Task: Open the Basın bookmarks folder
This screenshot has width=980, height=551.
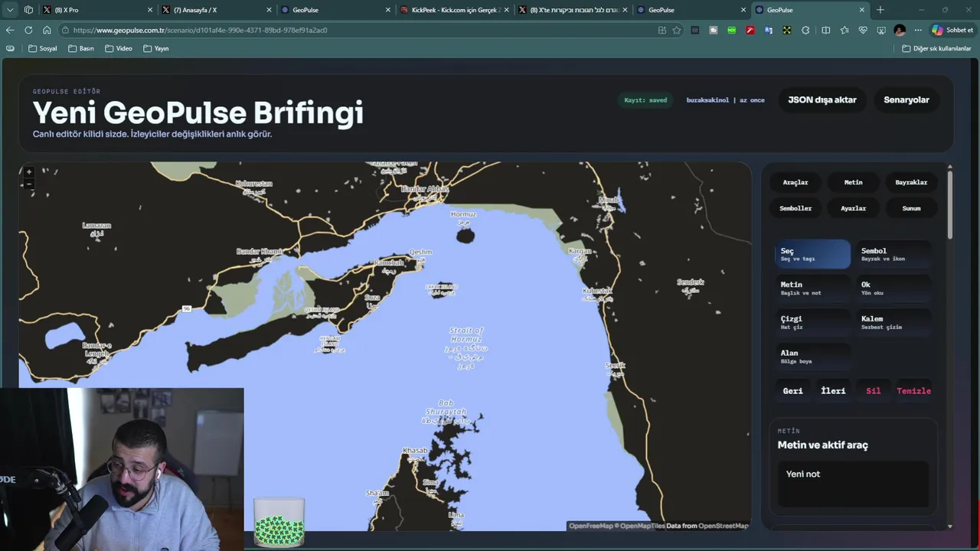Action: pos(81,48)
